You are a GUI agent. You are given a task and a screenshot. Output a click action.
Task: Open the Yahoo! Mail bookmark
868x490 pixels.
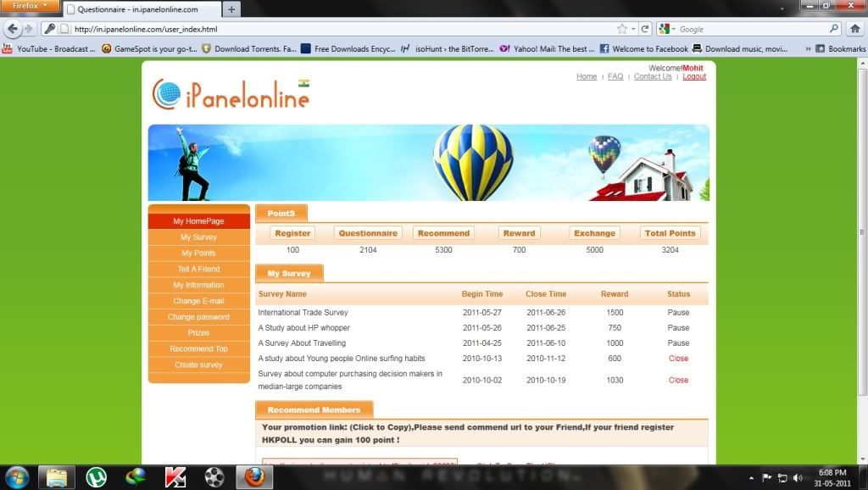point(547,48)
